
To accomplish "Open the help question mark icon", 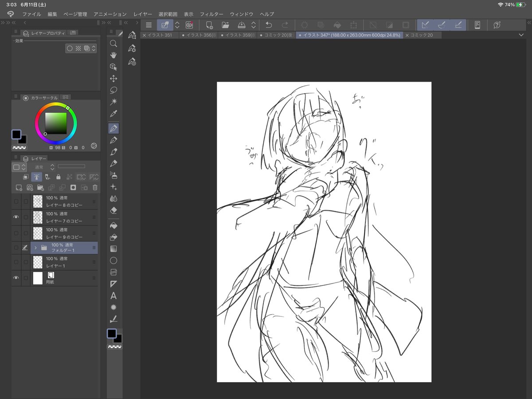I will [x=497, y=25].
